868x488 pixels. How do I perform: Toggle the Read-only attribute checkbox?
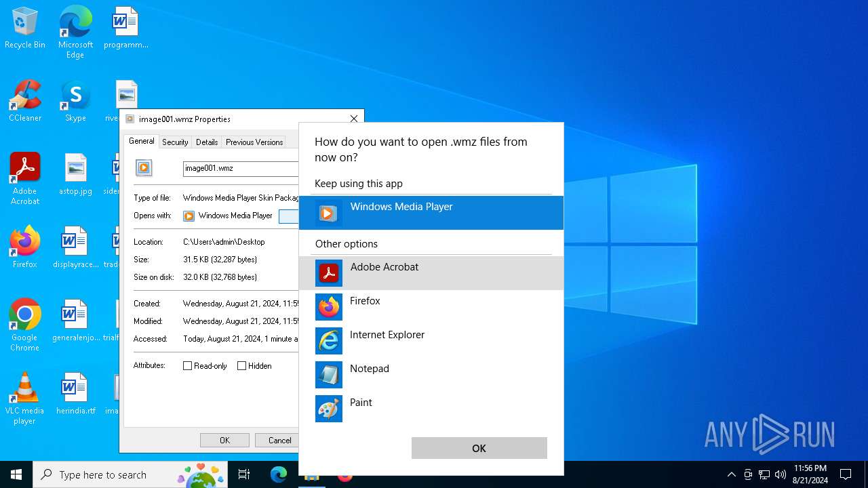point(188,365)
